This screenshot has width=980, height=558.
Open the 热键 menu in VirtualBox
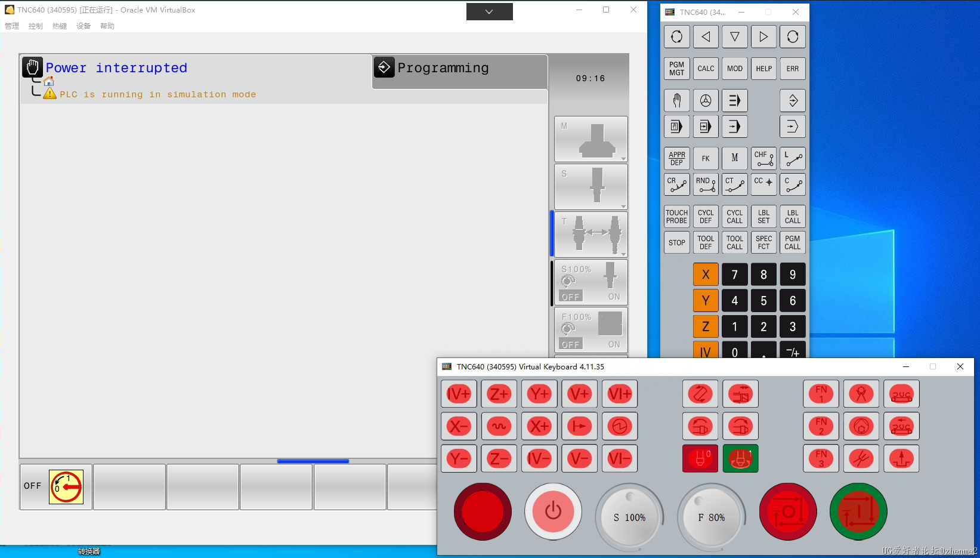coord(60,26)
